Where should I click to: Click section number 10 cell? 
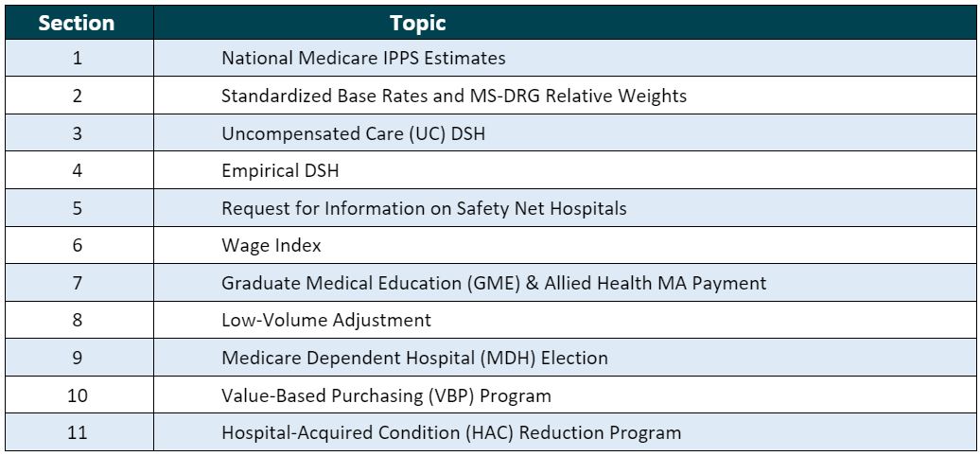[x=77, y=395]
